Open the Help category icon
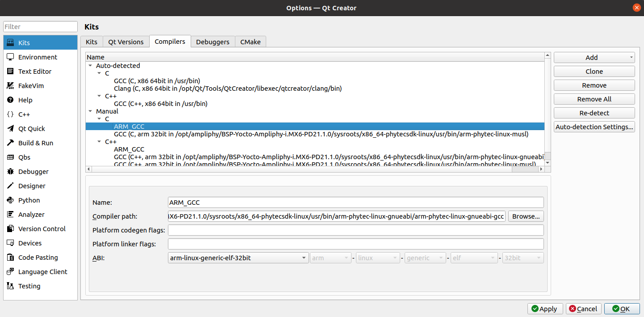The image size is (644, 317). [10, 100]
